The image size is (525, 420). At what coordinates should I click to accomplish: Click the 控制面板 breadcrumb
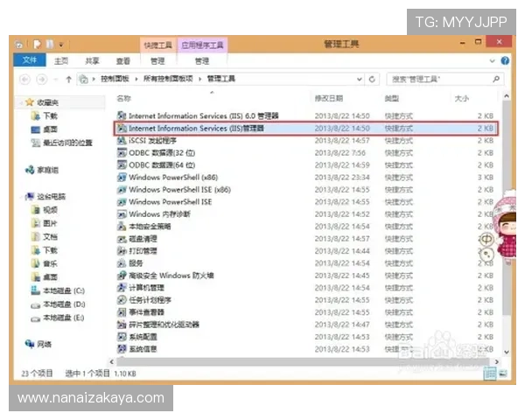(x=115, y=79)
